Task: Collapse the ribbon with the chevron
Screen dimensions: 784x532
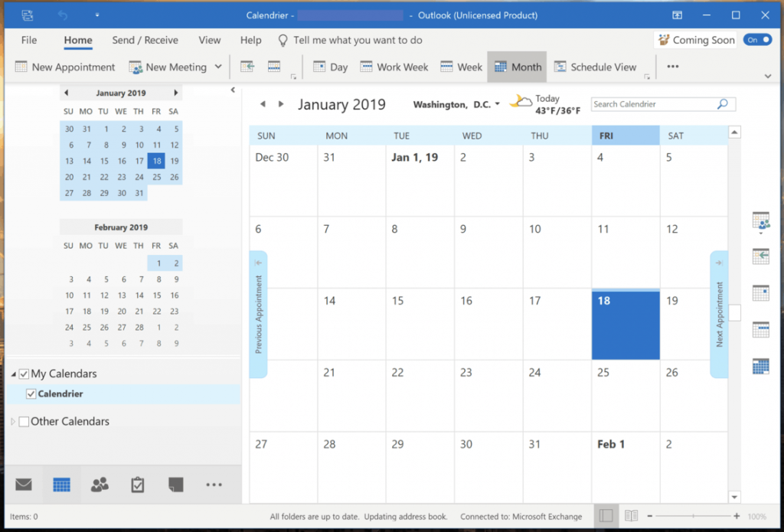Action: pos(768,77)
